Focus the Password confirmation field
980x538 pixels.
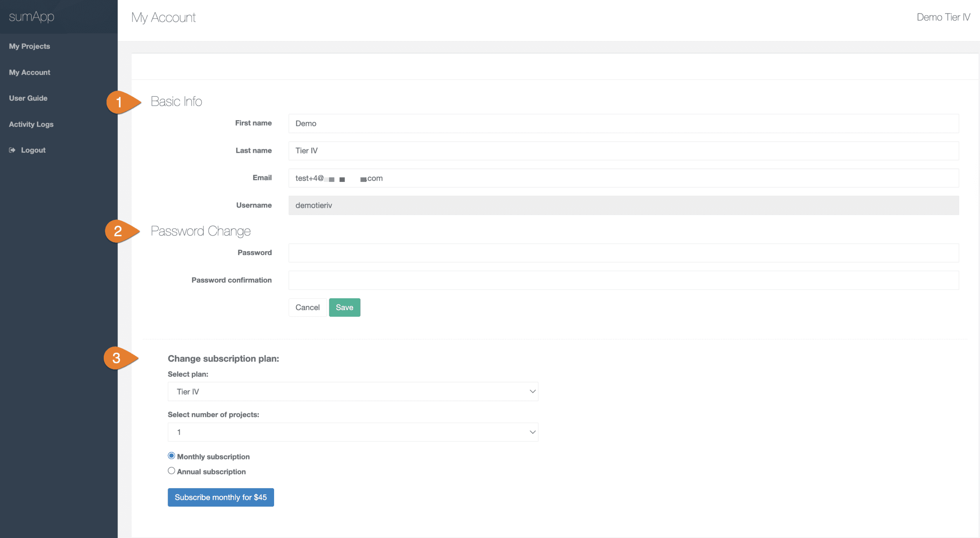(x=623, y=280)
